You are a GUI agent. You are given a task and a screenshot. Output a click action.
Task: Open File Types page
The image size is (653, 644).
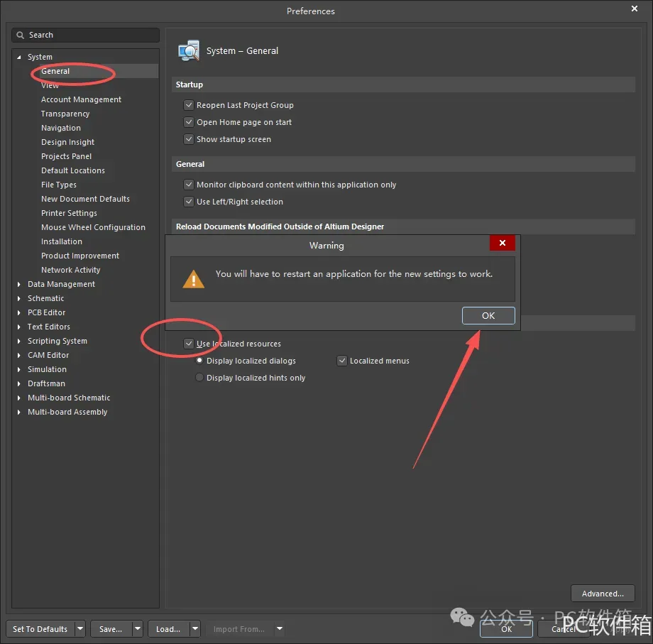(x=59, y=185)
